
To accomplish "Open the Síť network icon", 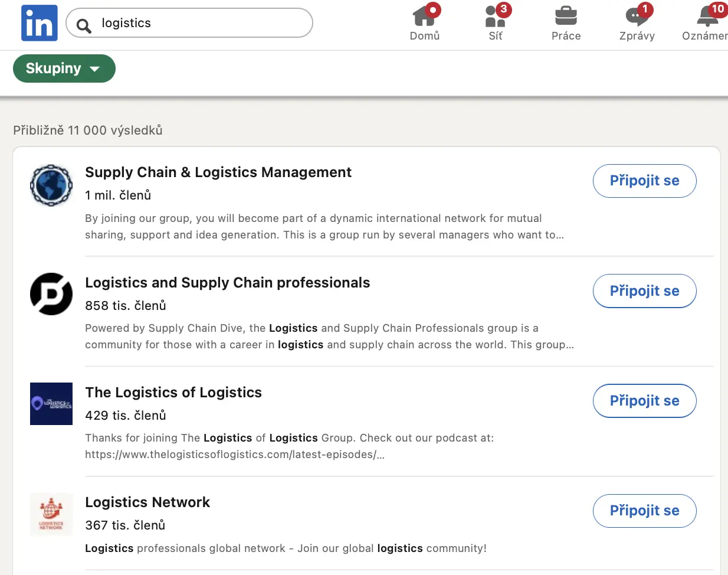I will (x=496, y=16).
